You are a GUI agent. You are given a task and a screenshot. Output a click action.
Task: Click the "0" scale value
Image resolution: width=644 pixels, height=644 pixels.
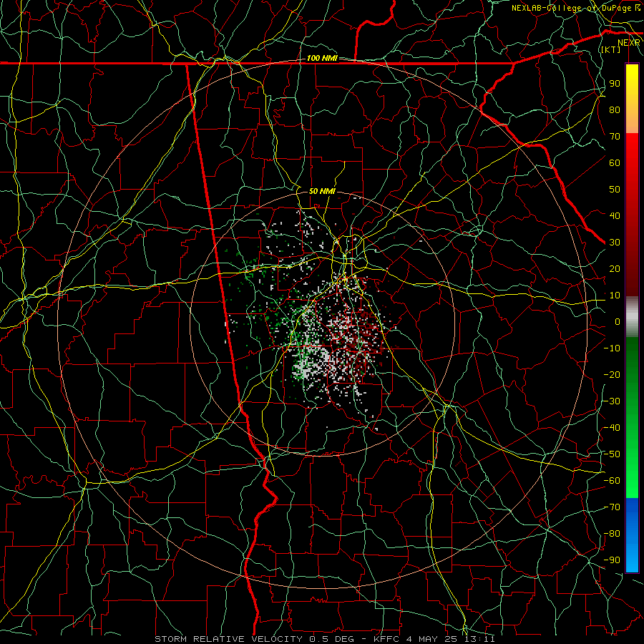618,321
